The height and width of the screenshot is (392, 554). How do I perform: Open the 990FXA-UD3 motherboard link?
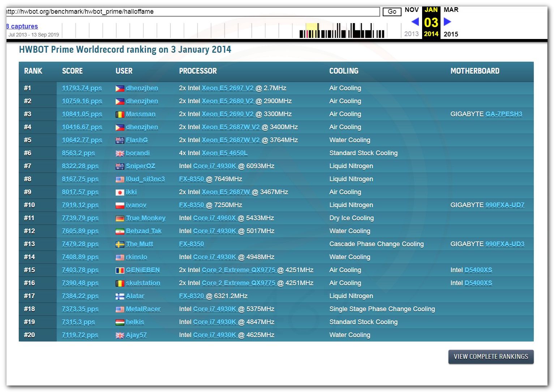[x=505, y=244]
